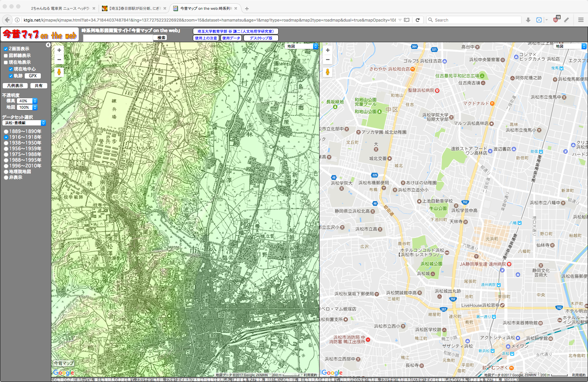Switch to the 春日部駅 browser tab
The image size is (588, 382).
click(x=134, y=8)
